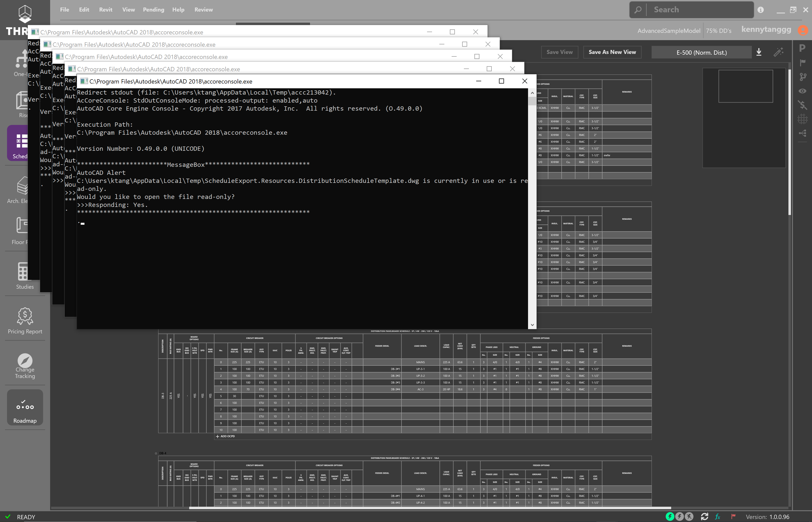Click the search magnifier icon

[x=638, y=10]
